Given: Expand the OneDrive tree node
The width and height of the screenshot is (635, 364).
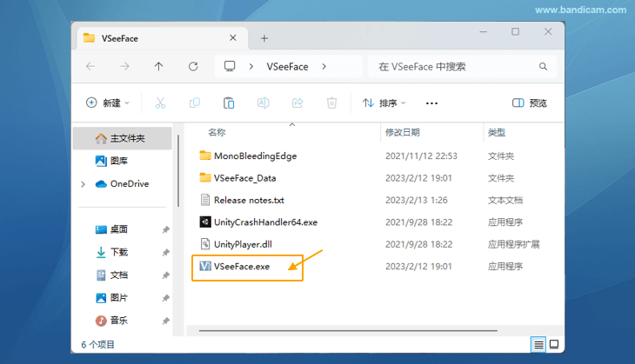Looking at the screenshot, I should coord(83,184).
